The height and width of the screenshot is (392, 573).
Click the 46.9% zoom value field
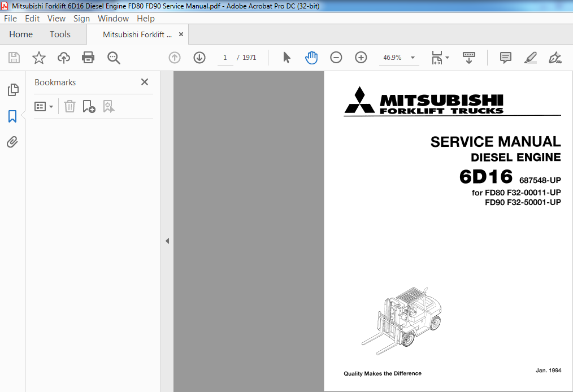click(392, 58)
